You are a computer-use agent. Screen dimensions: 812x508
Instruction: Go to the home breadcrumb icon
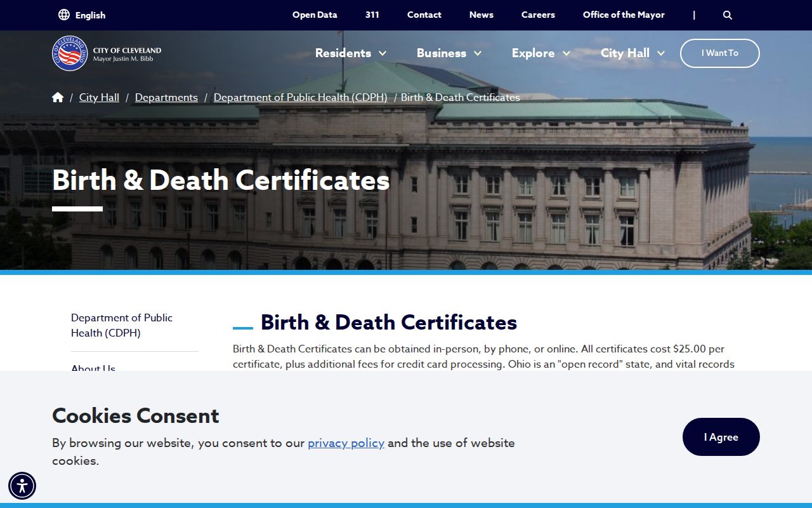pos(58,97)
